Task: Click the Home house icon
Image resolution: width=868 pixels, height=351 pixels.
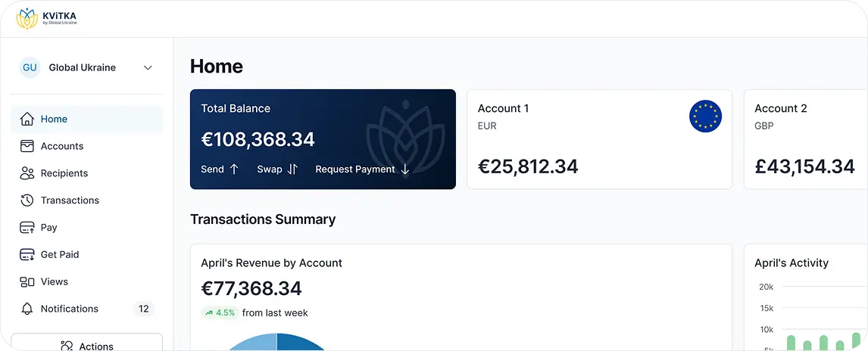Action: click(27, 119)
